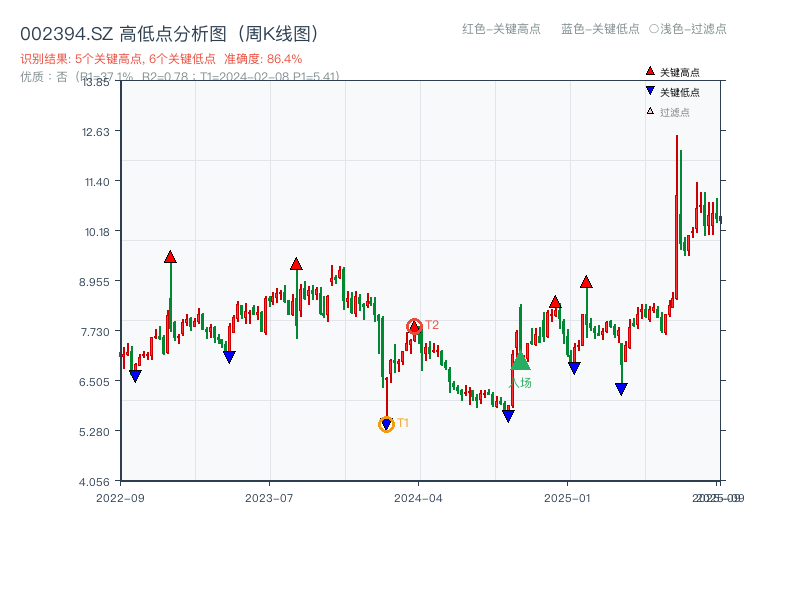Click the leftmost blue down triangle near 2022-09
Image resolution: width=800 pixels, height=600 pixels.
pos(137,375)
